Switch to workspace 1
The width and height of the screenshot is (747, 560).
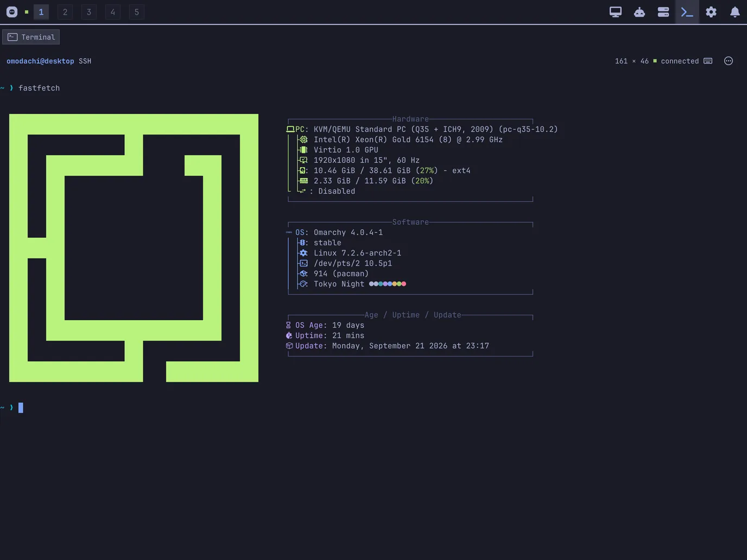(41, 12)
